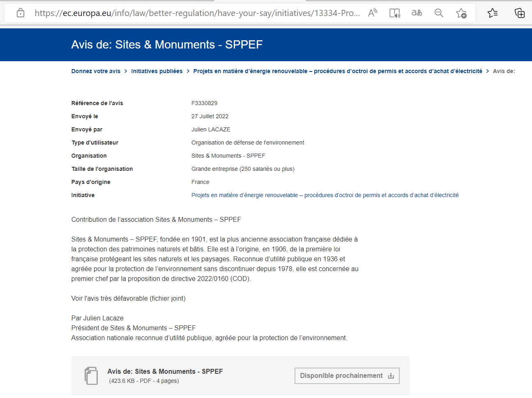Click the Read aloud icon
Screen dimensions: 532x398
373,13
